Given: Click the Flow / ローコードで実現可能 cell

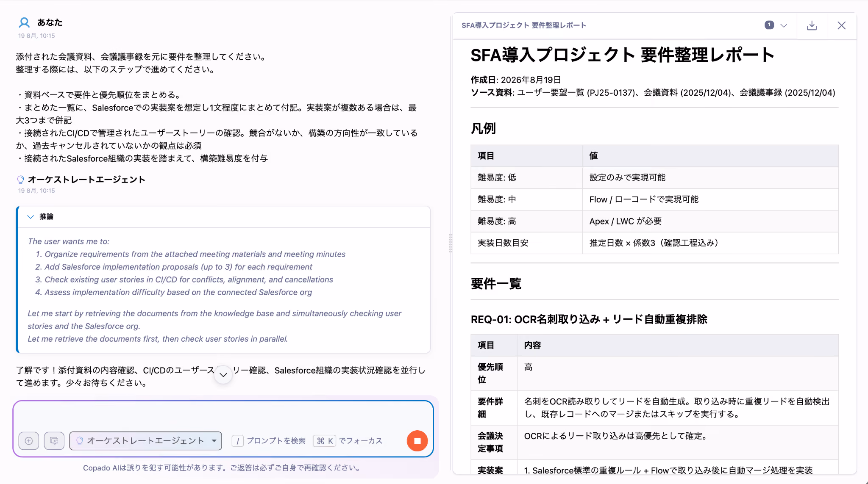Looking at the screenshot, I should pyautogui.click(x=711, y=199).
